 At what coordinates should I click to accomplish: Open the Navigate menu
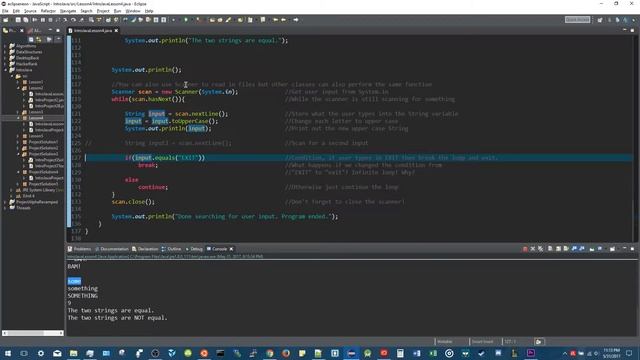pyautogui.click(x=68, y=11)
